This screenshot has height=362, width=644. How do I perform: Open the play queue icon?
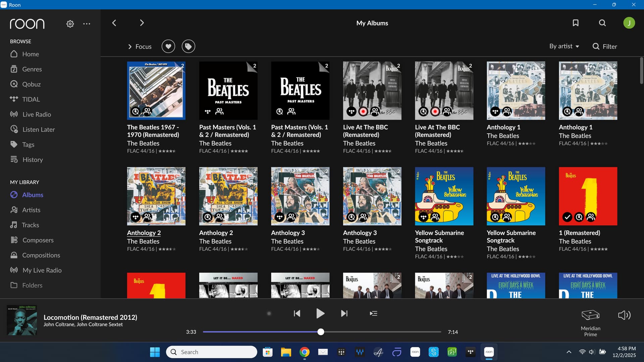pos(373,313)
